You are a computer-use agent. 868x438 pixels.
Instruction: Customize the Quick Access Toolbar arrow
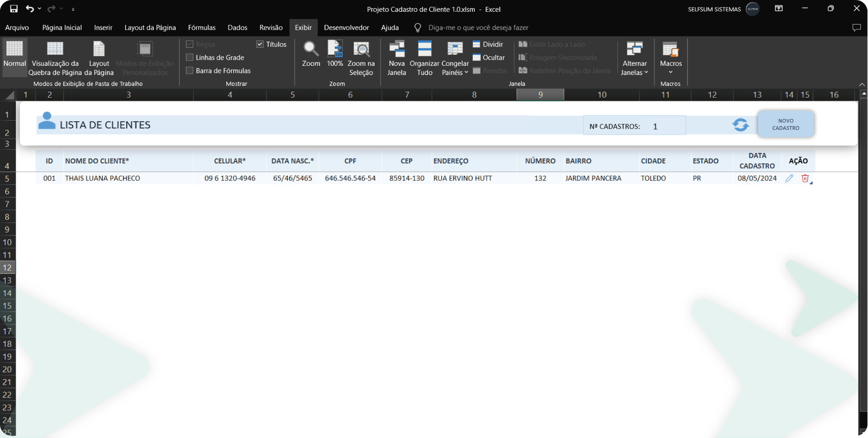coord(73,9)
